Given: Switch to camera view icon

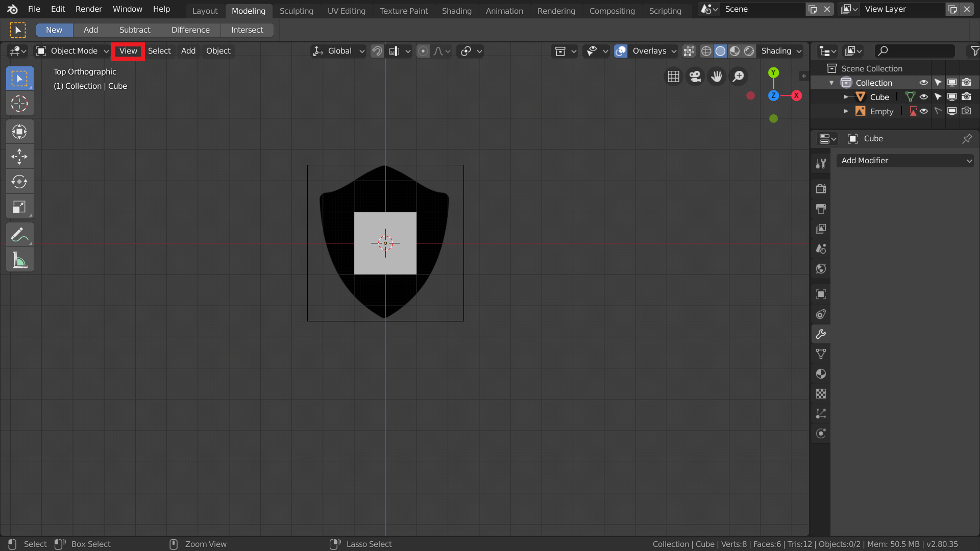Looking at the screenshot, I should click(x=695, y=77).
